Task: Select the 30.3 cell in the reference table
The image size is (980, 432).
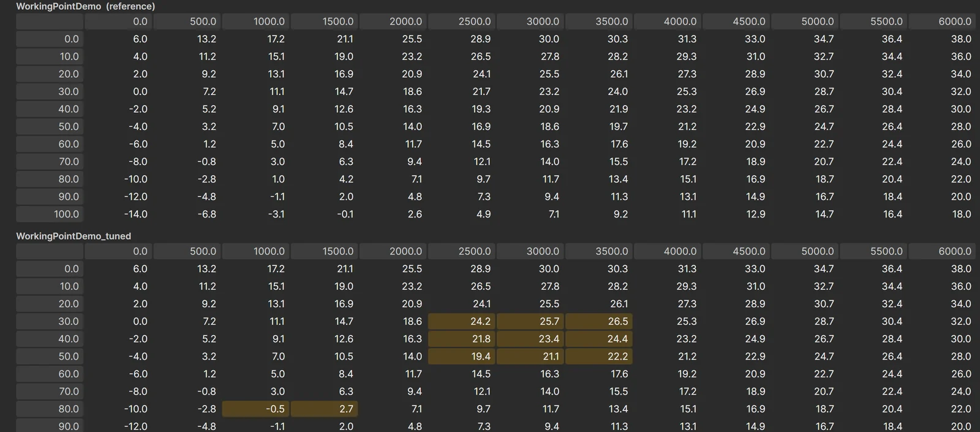Action: pyautogui.click(x=599, y=39)
